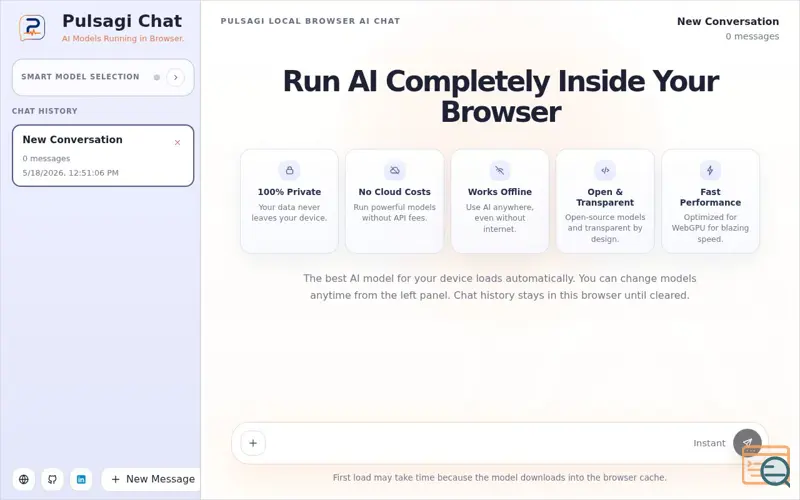The height and width of the screenshot is (500, 800).
Task: Click the 5/18/2026 timestamp in history
Action: pos(70,172)
